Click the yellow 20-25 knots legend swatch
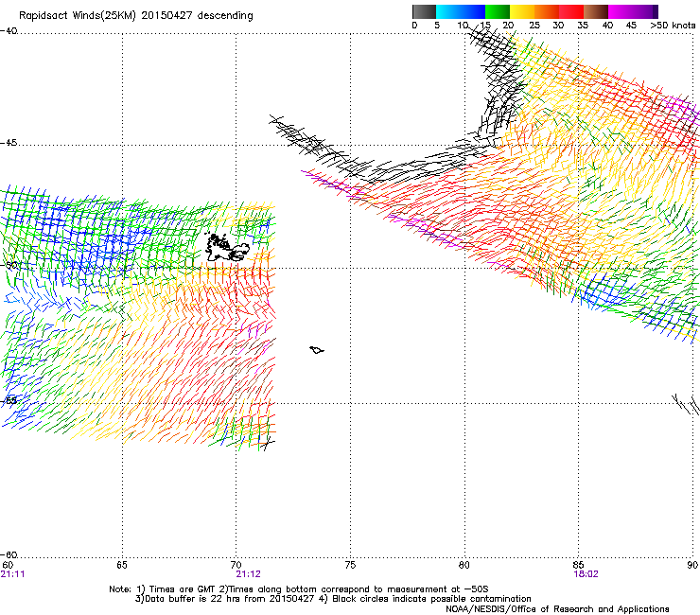This screenshot has height=615, width=700. pyautogui.click(x=522, y=11)
